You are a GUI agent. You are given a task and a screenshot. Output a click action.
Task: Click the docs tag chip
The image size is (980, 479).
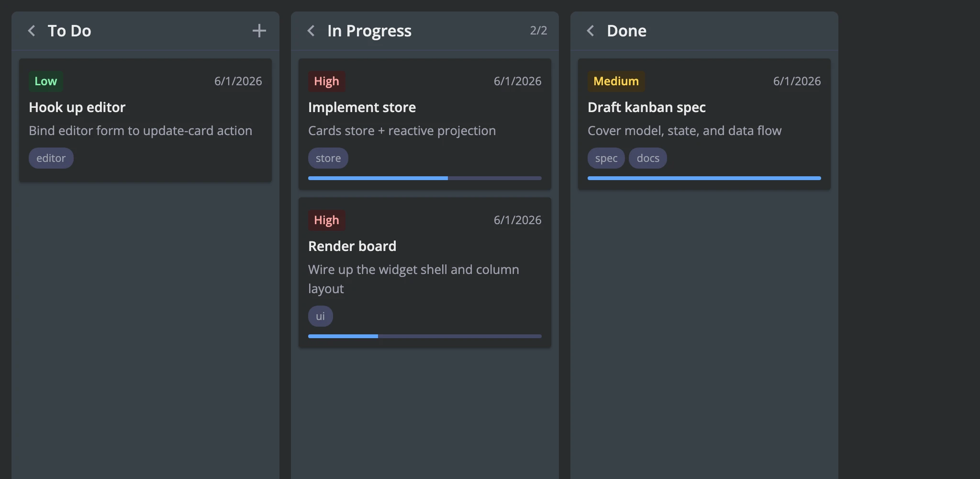tap(648, 158)
